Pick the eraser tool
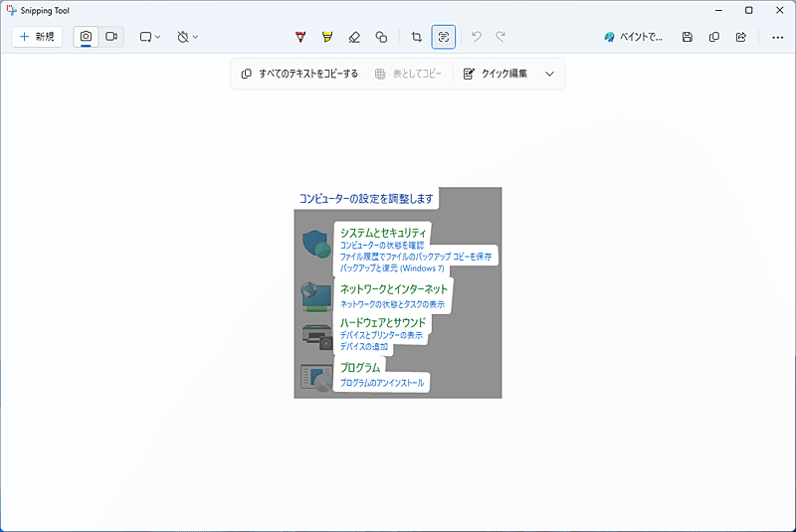Image resolution: width=796 pixels, height=532 pixels. [354, 37]
